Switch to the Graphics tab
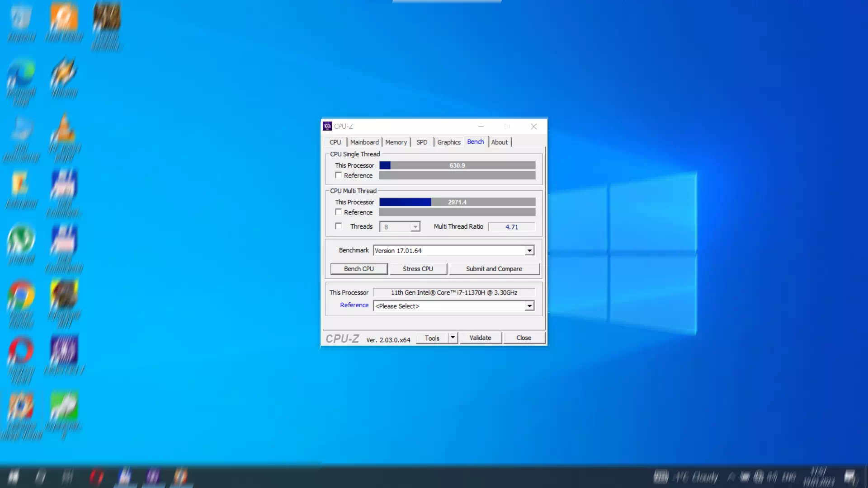The height and width of the screenshot is (488, 868). pyautogui.click(x=448, y=142)
